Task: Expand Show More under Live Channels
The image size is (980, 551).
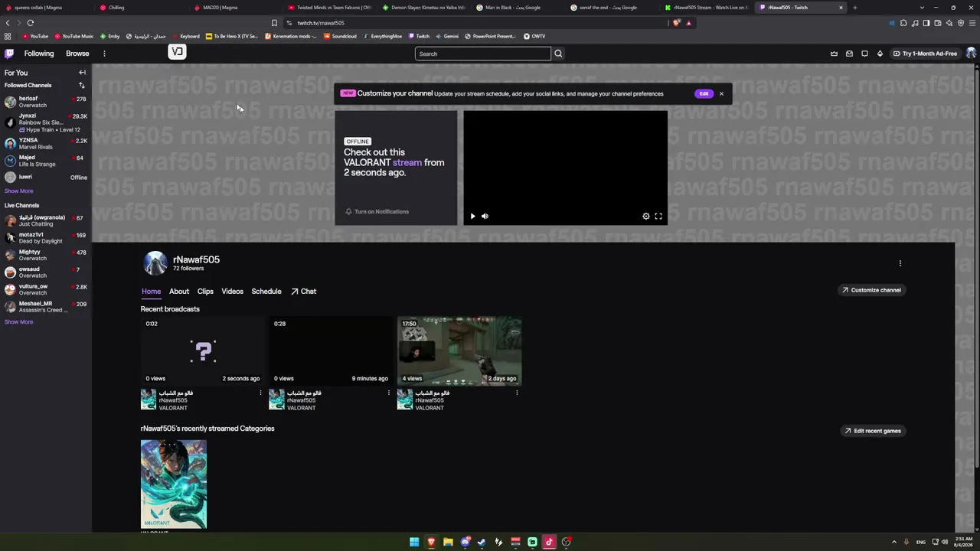Action: point(19,322)
